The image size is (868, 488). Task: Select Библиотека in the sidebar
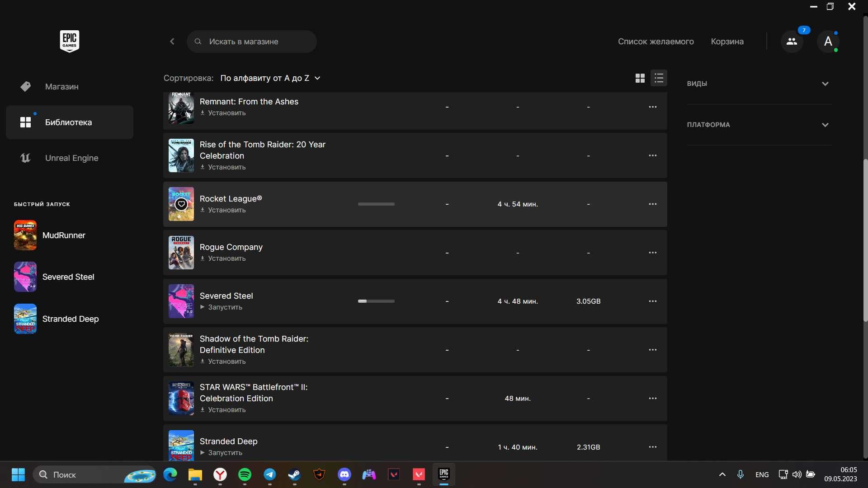pos(70,122)
